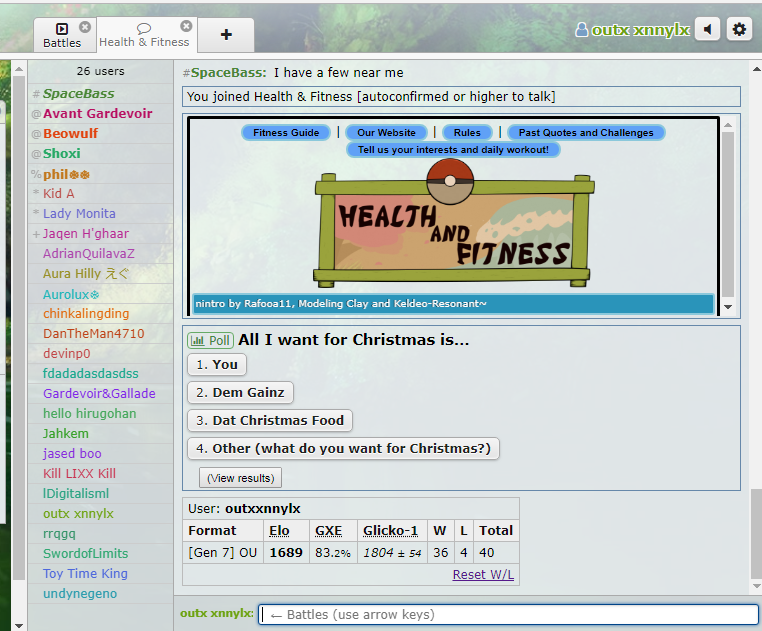Click Lady Monita in user list
This screenshot has width=762, height=631.
[101, 213]
